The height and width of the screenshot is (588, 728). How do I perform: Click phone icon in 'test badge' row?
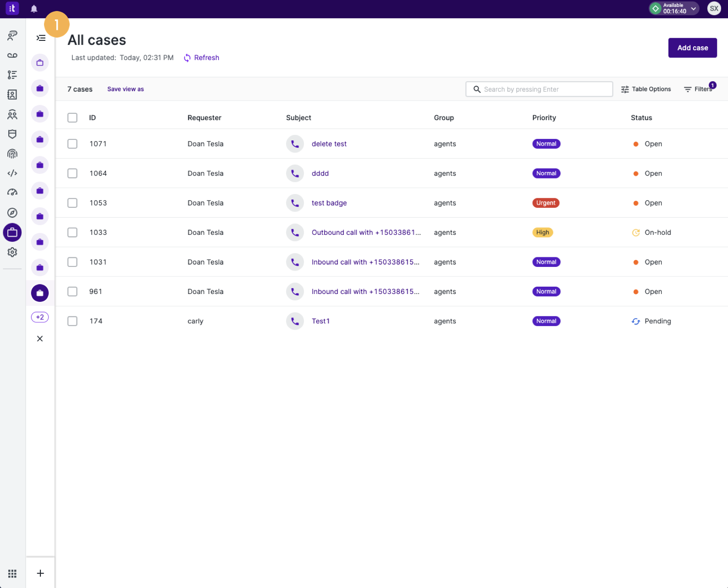[295, 203]
